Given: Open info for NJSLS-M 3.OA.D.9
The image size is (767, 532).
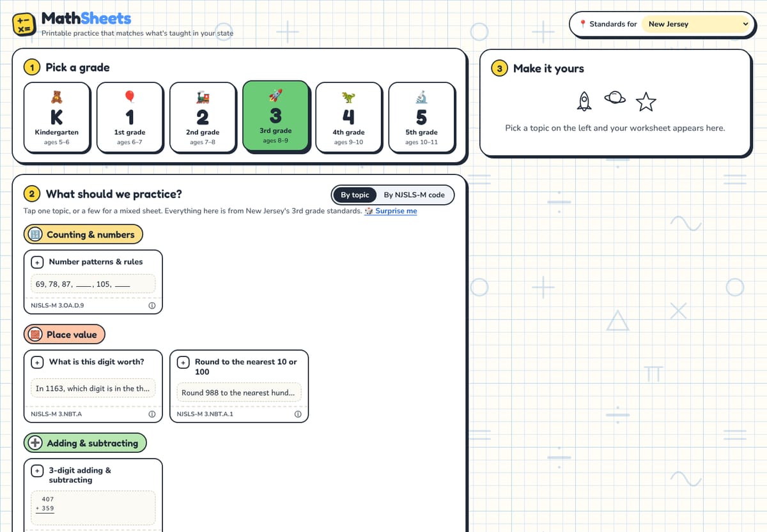Looking at the screenshot, I should (152, 305).
